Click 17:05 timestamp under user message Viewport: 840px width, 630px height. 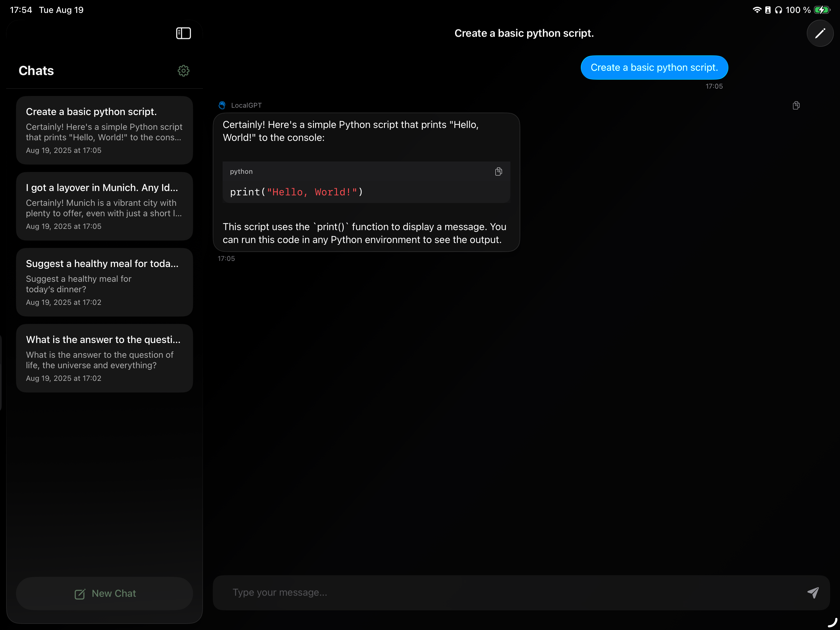click(714, 86)
